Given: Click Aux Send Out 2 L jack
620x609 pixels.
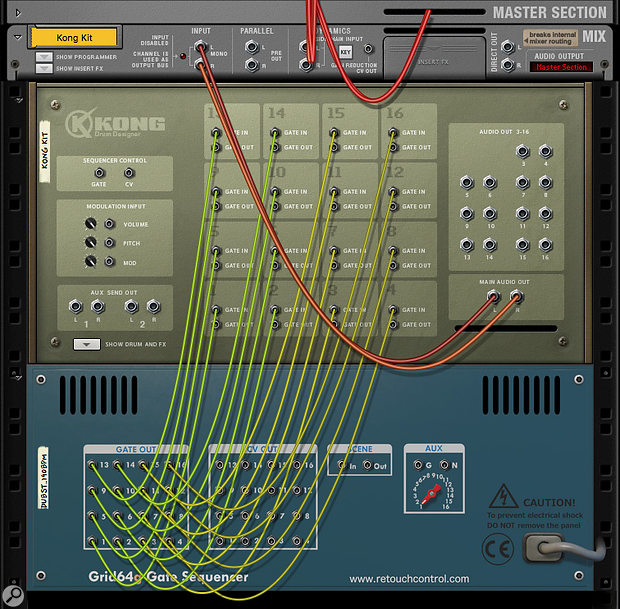Looking at the screenshot, I should [x=131, y=306].
